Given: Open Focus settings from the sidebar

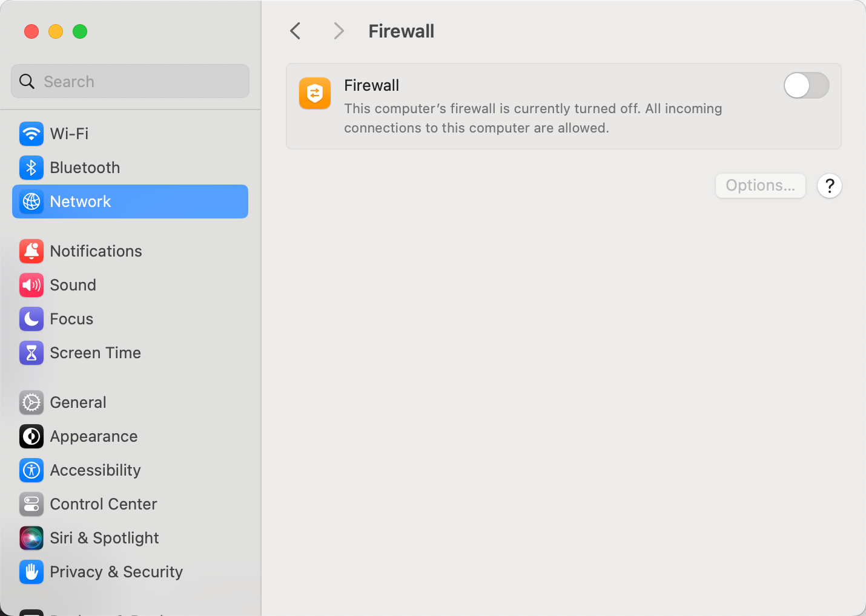Looking at the screenshot, I should (71, 319).
